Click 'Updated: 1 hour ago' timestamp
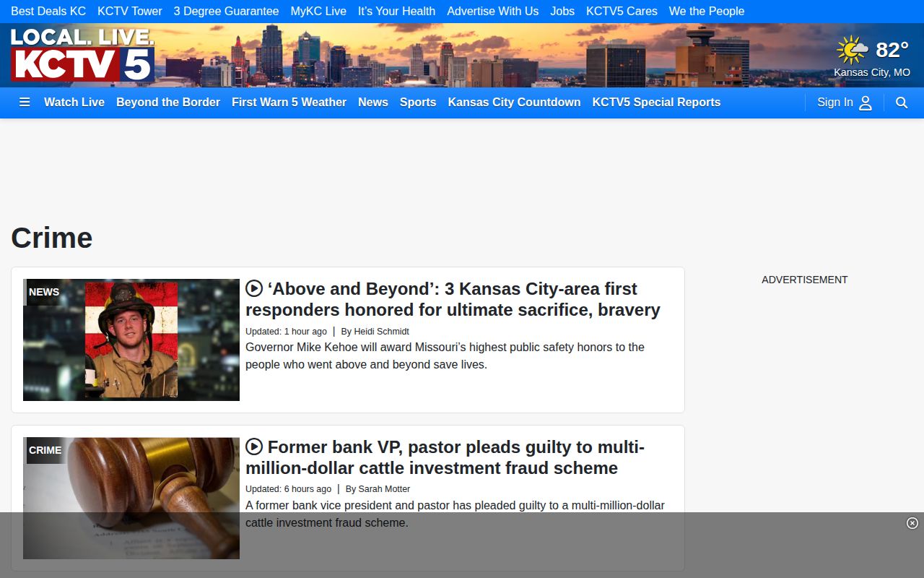Viewport: 924px width, 578px height. (x=286, y=332)
